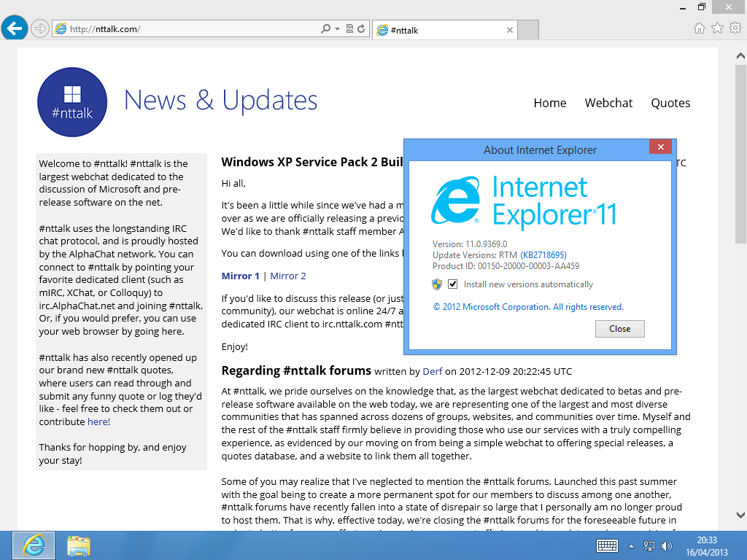
Task: Click the 'here!' quotes link in sidebar
Action: pos(98,422)
